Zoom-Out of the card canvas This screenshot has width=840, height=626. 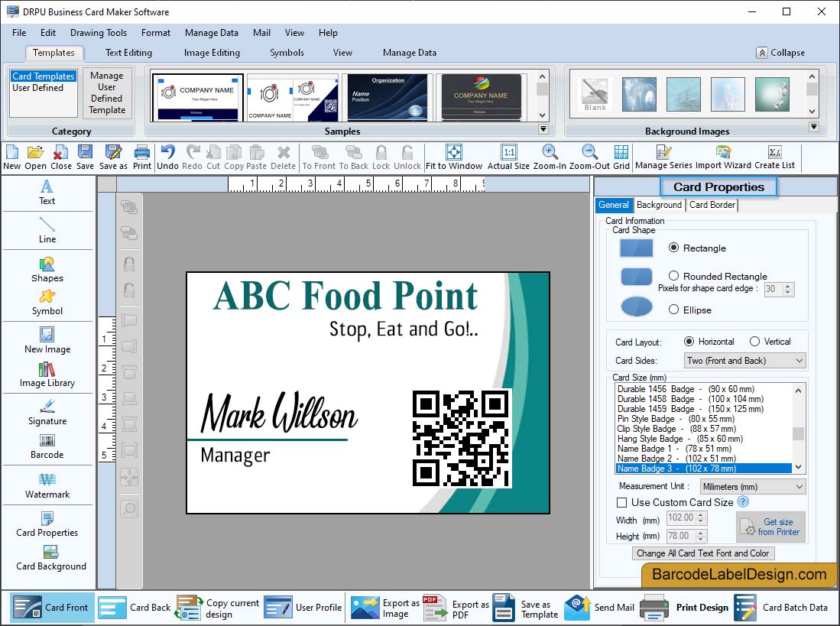589,158
